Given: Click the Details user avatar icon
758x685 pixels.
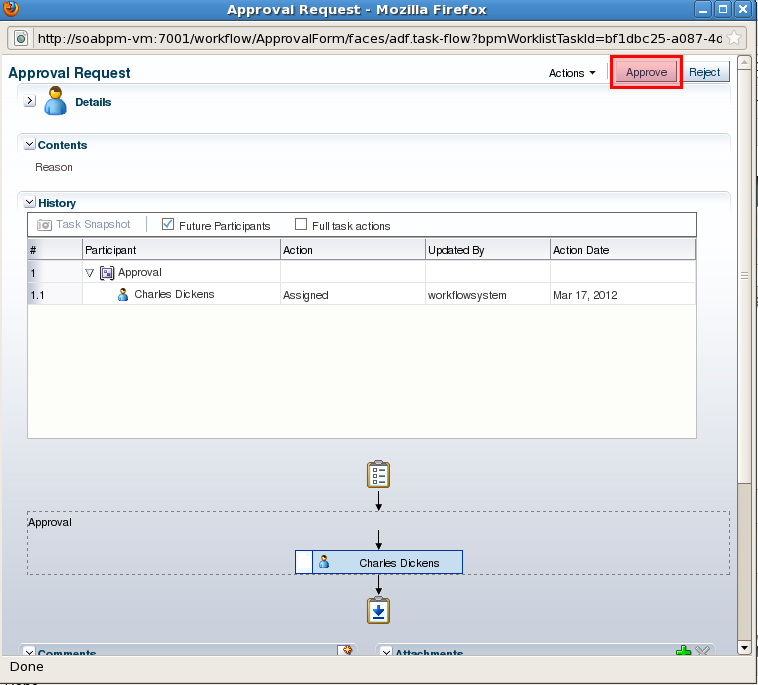Looking at the screenshot, I should click(x=56, y=101).
